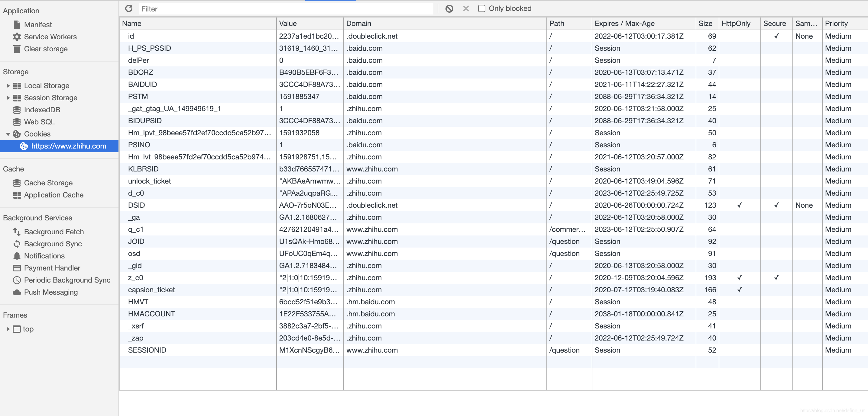868x416 pixels.
Task: Sort by the HttpOnly column header
Action: pyautogui.click(x=740, y=24)
